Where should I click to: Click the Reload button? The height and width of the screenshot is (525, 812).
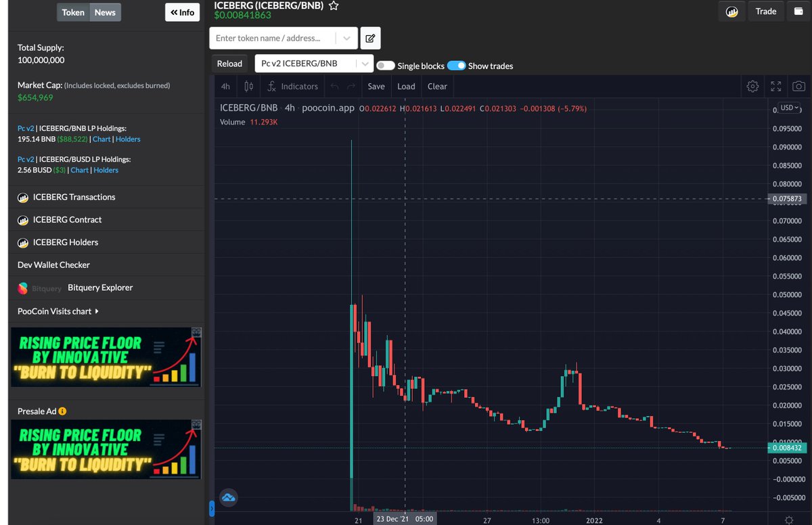coord(229,64)
